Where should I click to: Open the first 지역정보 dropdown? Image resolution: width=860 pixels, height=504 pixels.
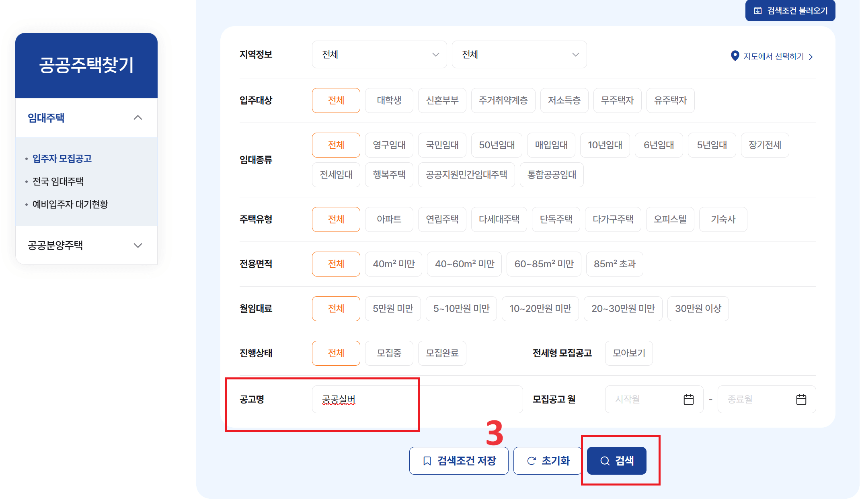point(379,54)
